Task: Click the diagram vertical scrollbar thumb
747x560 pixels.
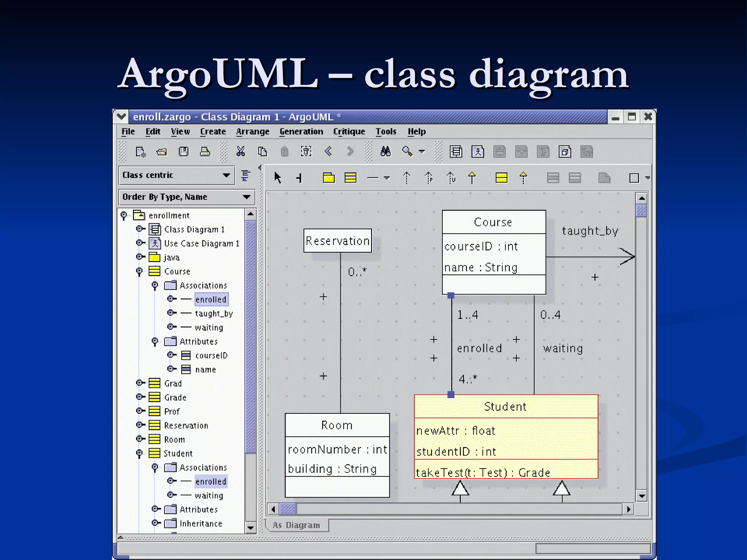Action: click(641, 210)
